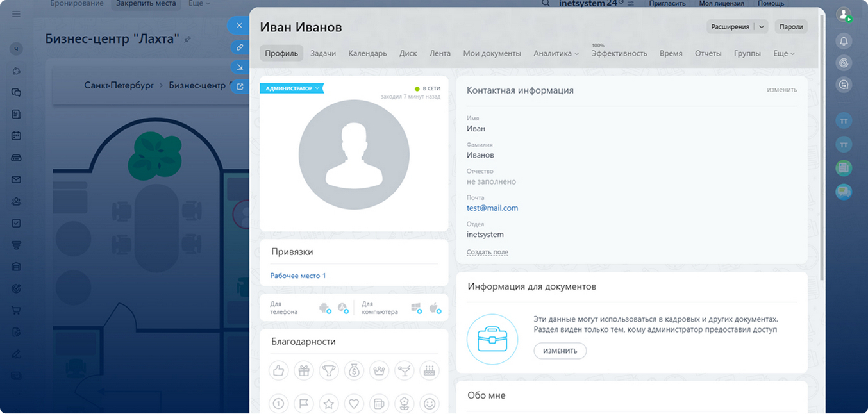This screenshot has height=414, width=868.
Task: Open the Расширения dropdown arrow
Action: tap(761, 27)
